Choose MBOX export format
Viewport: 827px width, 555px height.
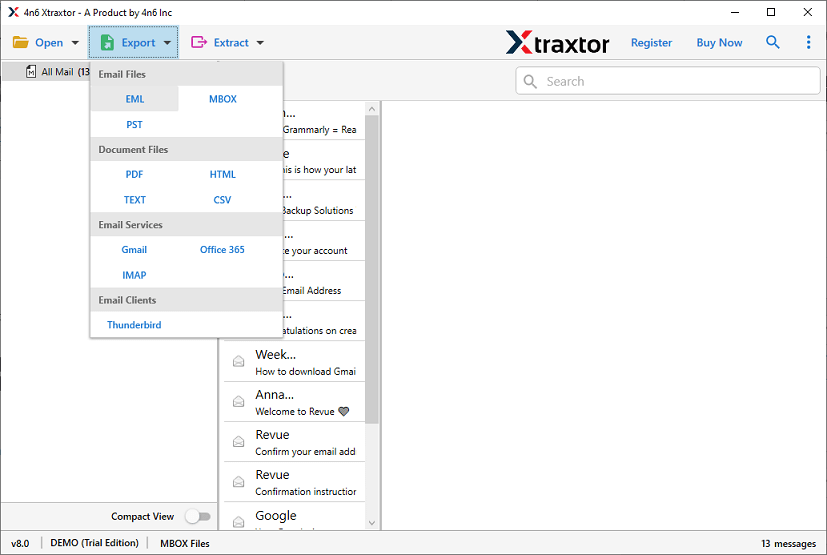223,99
